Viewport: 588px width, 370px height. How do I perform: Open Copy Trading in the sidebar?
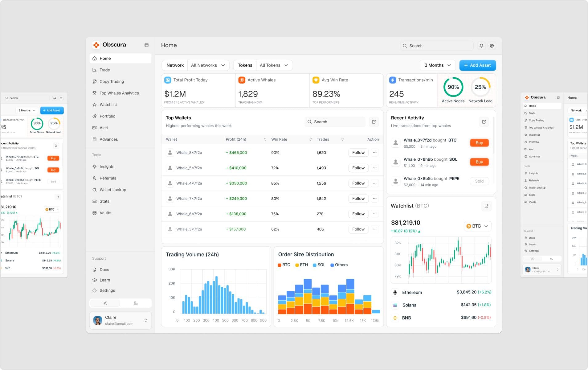pos(120,81)
